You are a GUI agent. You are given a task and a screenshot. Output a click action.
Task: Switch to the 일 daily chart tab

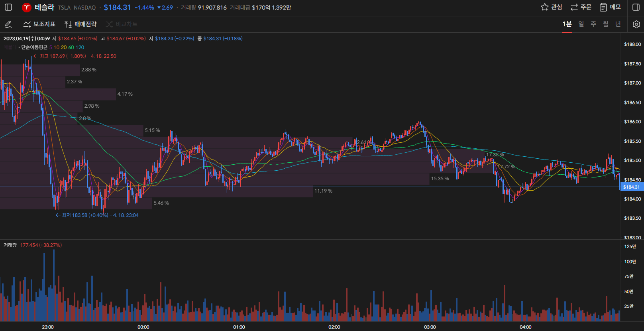[x=581, y=24]
